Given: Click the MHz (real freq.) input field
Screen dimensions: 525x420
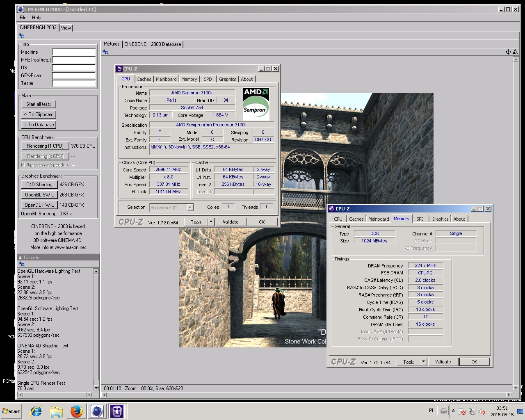Looking at the screenshot, I should [x=73, y=60].
